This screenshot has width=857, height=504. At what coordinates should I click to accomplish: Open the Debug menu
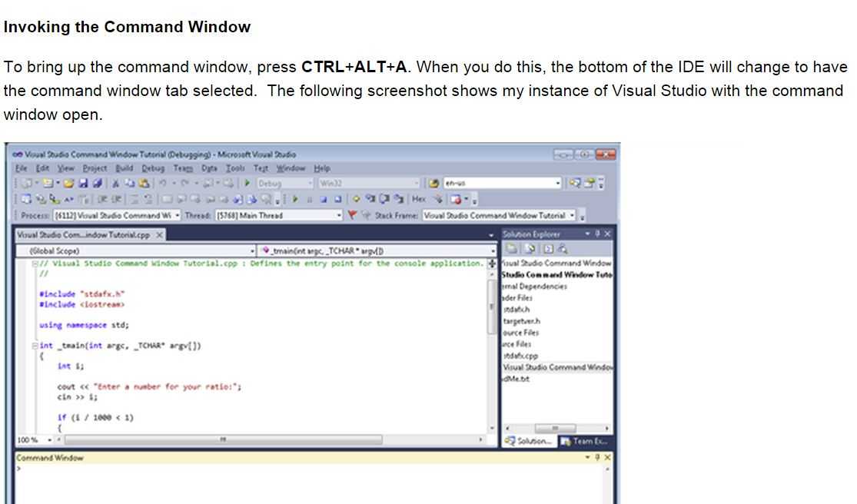153,168
